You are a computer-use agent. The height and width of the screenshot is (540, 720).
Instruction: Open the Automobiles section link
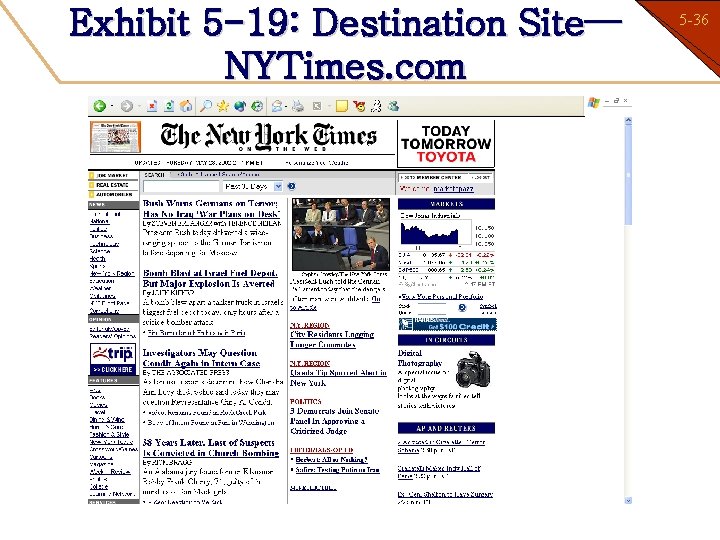[x=113, y=194]
